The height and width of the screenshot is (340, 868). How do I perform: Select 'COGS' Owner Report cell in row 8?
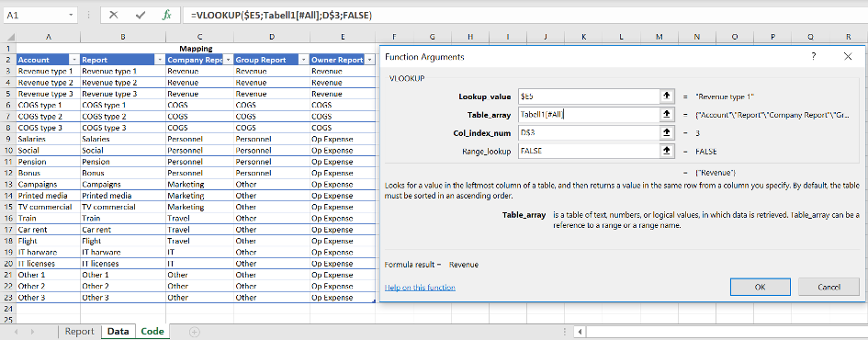pos(343,128)
